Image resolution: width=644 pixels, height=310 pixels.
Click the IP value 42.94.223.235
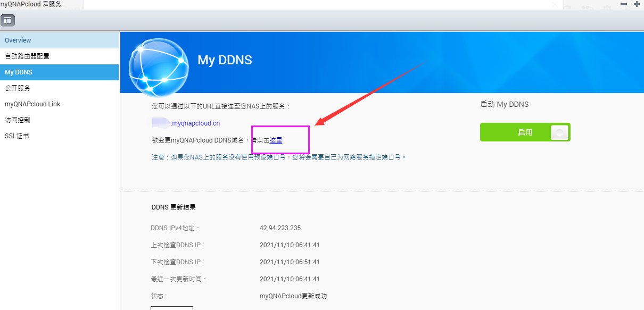click(x=280, y=228)
